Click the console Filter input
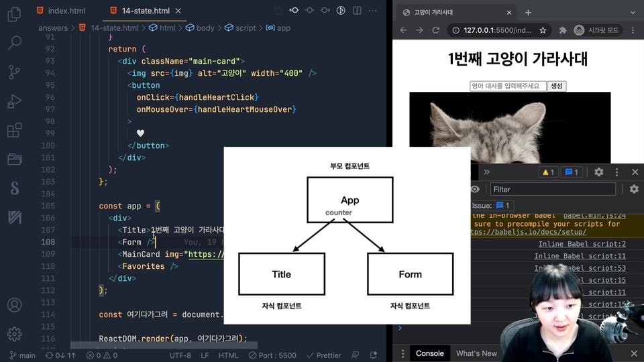This screenshot has width=644, height=362. tap(553, 189)
